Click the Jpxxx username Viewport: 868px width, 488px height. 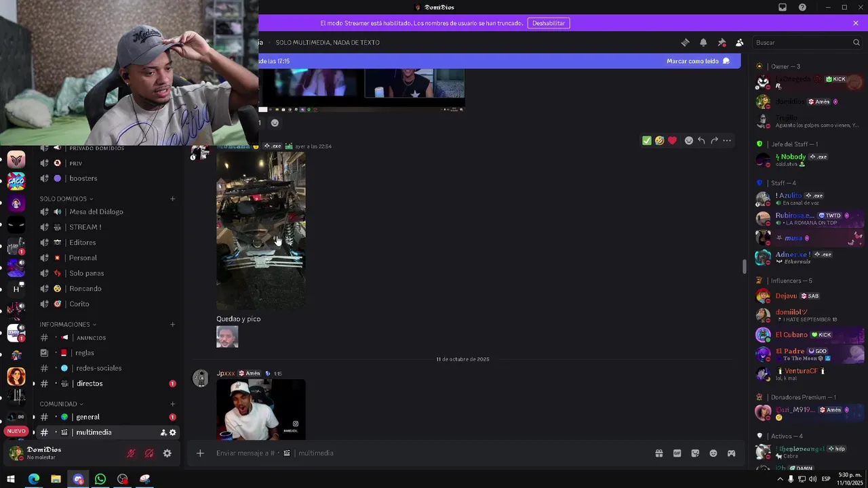pos(226,373)
